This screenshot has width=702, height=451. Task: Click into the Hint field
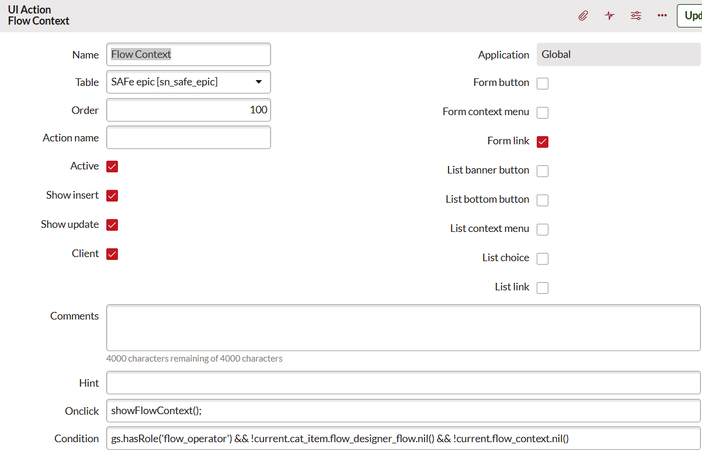click(403, 382)
